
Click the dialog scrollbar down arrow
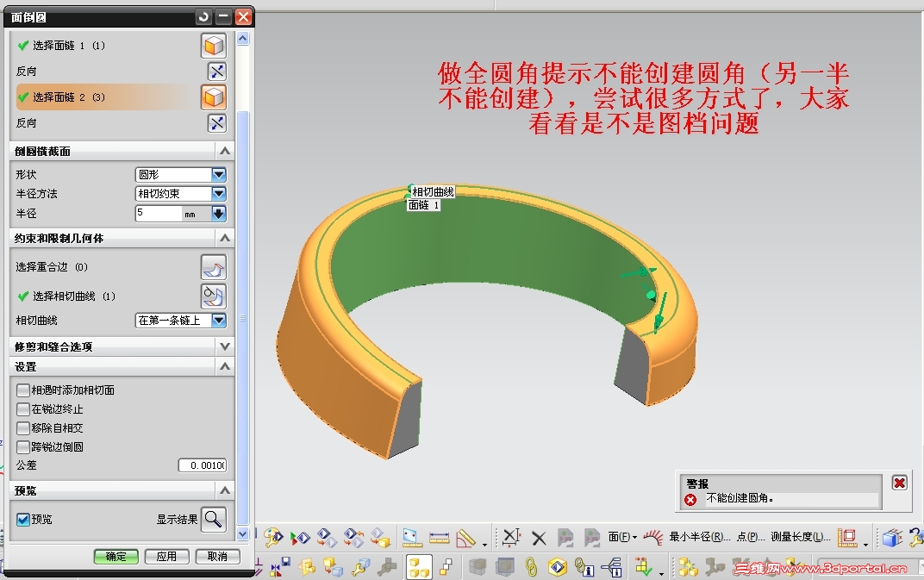(243, 534)
